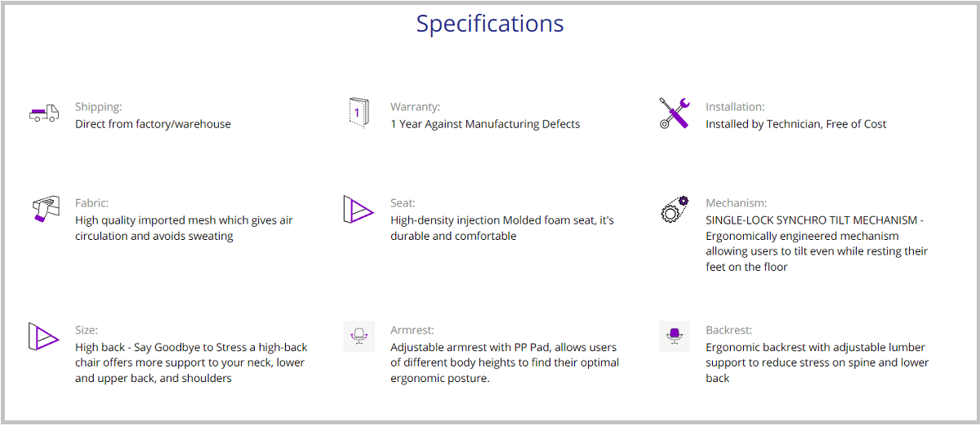The width and height of the screenshot is (980, 426).
Task: Click the size triangle icon
Action: (44, 337)
